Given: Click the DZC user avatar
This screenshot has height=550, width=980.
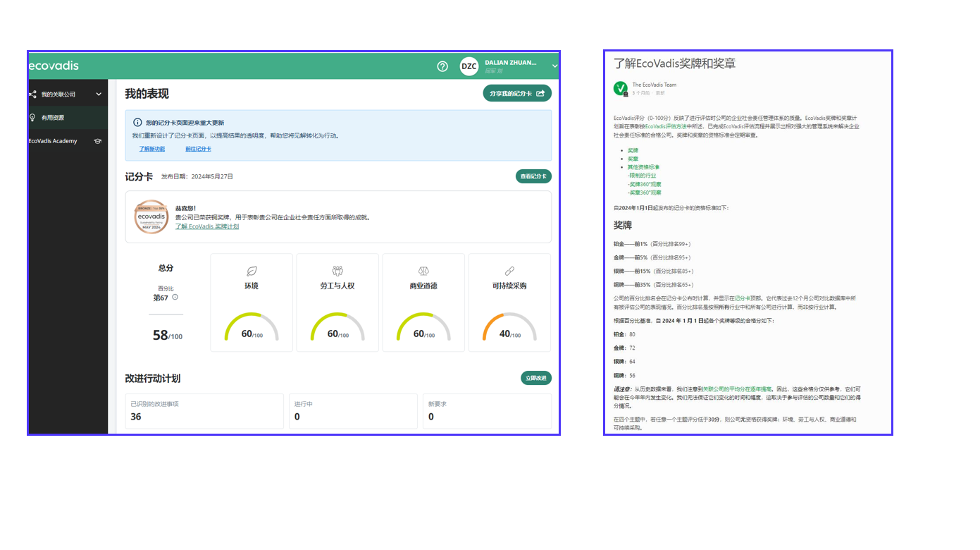Looking at the screenshot, I should 469,66.
